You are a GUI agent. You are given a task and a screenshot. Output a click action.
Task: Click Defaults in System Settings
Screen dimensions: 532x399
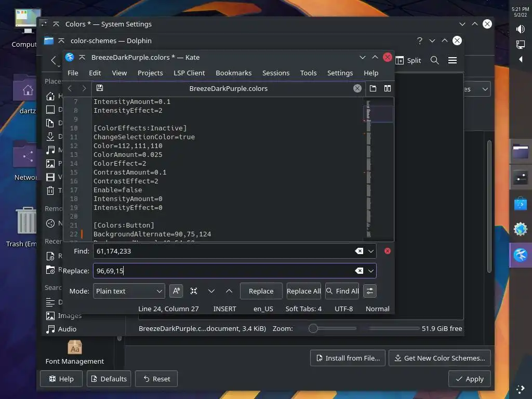[x=109, y=379]
